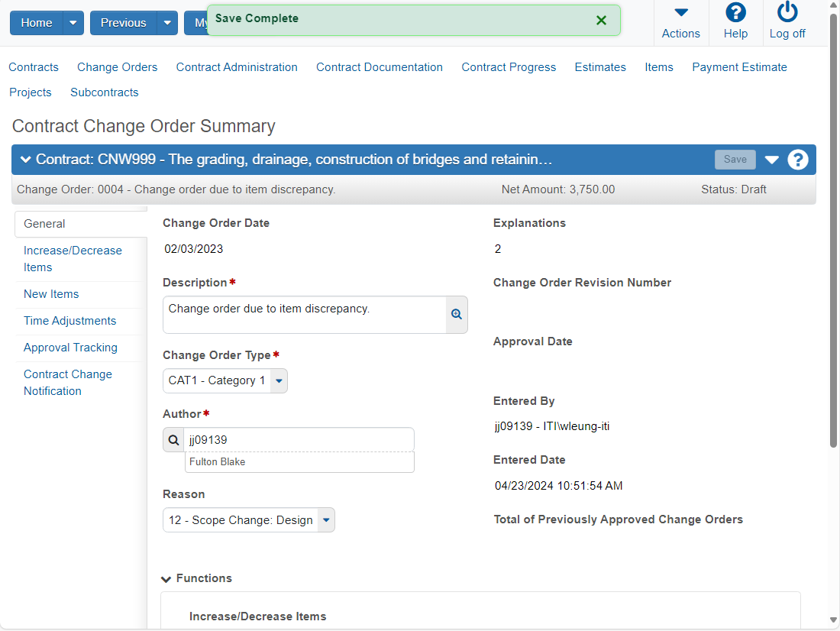Open Contract Progress menu

tap(509, 67)
